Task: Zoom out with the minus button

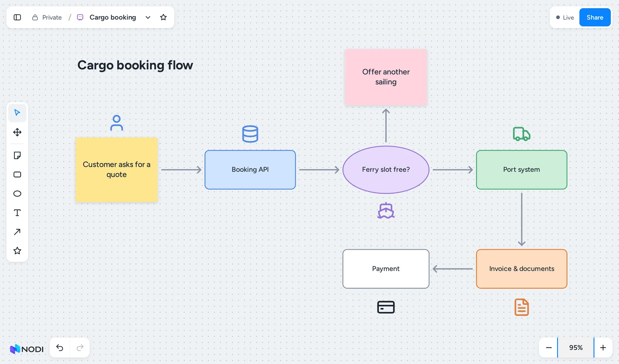Action: pyautogui.click(x=549, y=348)
